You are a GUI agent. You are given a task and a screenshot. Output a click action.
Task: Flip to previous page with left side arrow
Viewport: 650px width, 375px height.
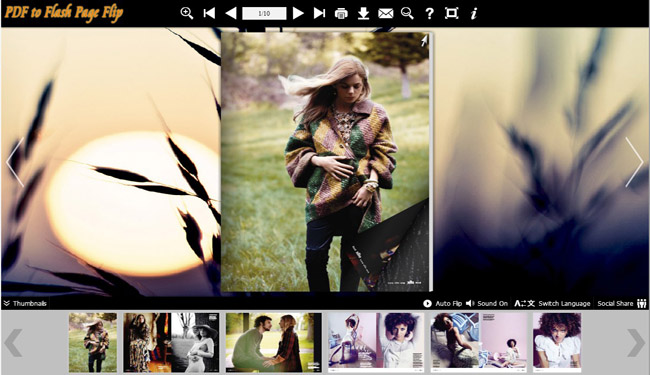15,162
